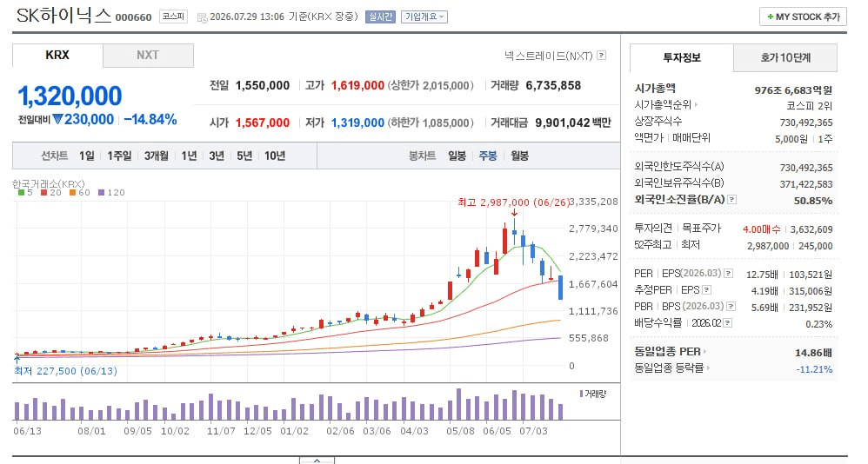The height and width of the screenshot is (464, 868).
Task: Open the 동일업종 등락률 link
Action: pos(672,368)
